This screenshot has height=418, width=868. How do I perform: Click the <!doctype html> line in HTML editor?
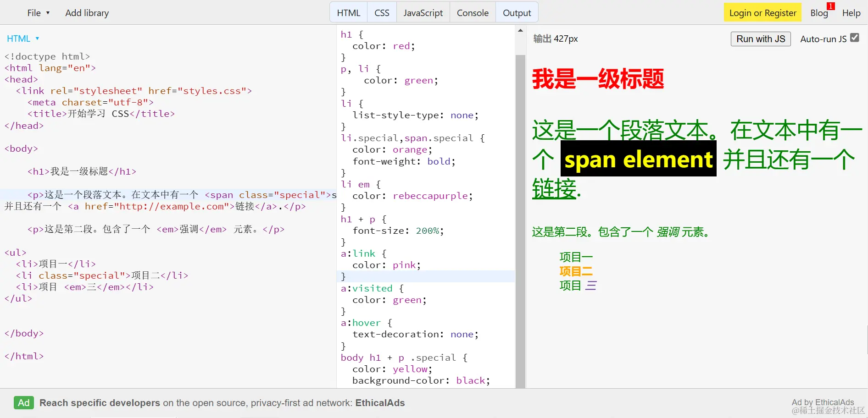47,56
